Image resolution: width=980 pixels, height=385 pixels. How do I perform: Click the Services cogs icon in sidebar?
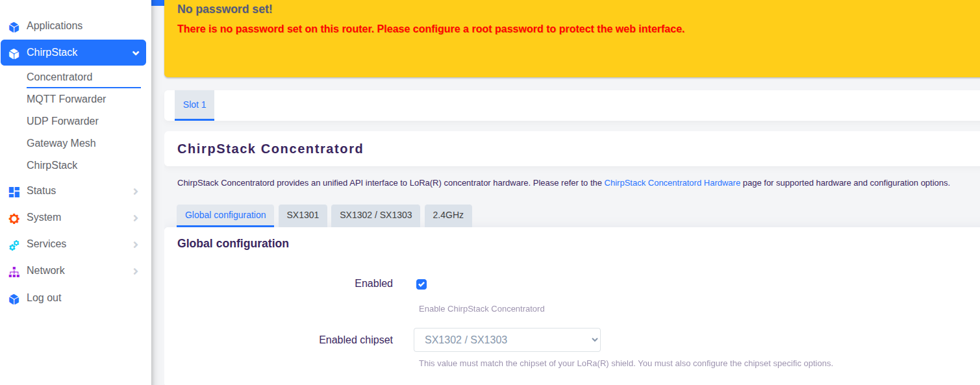coord(14,244)
